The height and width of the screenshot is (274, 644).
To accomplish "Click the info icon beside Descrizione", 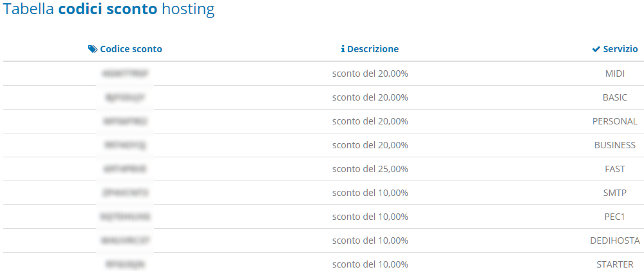I will (x=343, y=49).
